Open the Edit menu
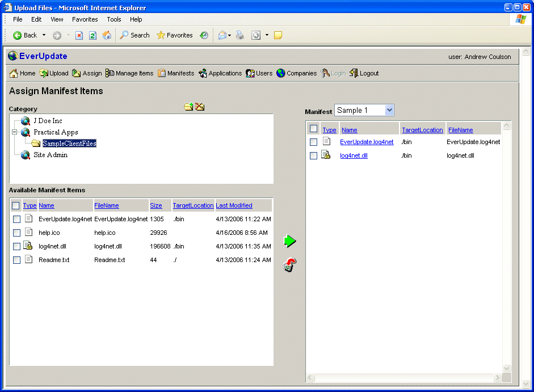This screenshot has width=534, height=392. coord(36,19)
